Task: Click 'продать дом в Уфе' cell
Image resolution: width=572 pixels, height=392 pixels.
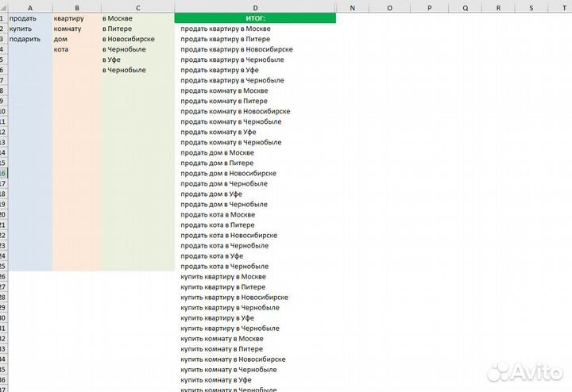Action: coord(255,194)
